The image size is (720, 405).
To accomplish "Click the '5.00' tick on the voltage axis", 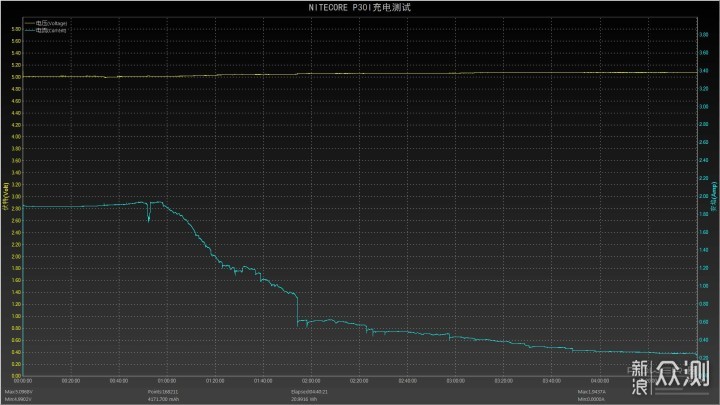I will click(16, 77).
